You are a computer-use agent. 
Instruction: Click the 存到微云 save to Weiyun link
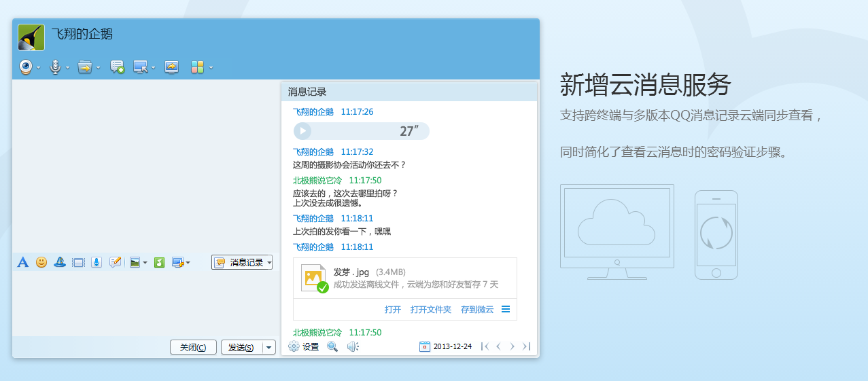tap(477, 309)
